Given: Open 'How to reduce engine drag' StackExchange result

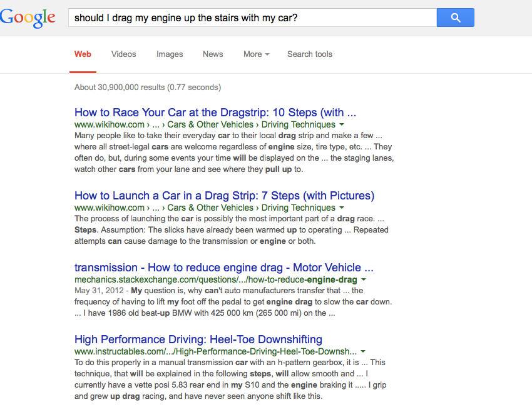Looking at the screenshot, I should tap(223, 268).
